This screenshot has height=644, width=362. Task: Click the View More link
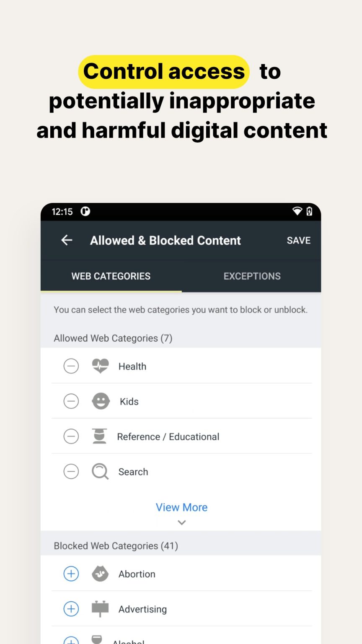181,507
